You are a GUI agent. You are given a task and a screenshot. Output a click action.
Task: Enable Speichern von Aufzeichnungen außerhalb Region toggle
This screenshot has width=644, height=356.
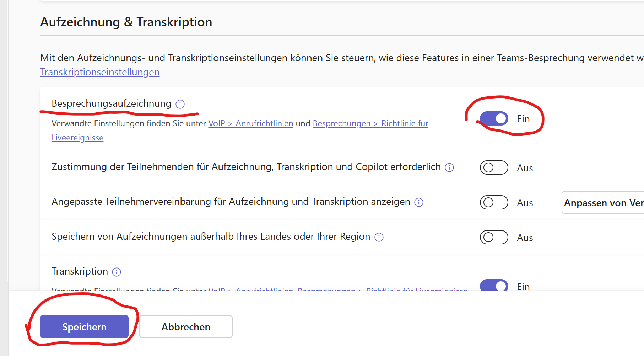click(x=494, y=237)
